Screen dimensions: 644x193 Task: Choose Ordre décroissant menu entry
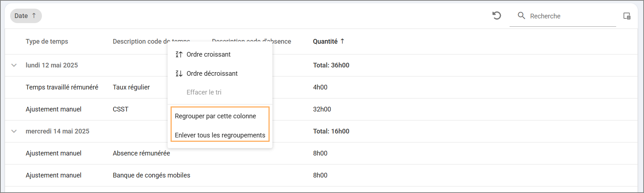[x=212, y=74]
